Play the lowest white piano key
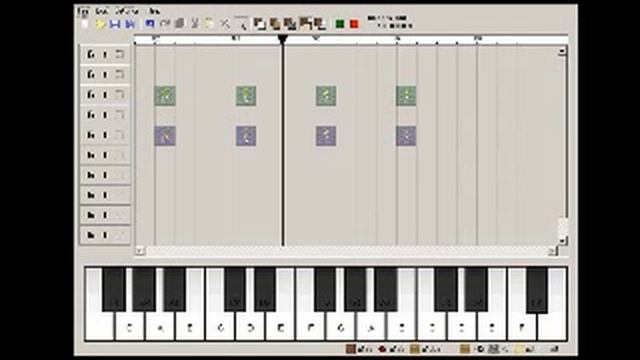The height and width of the screenshot is (360, 640). [99, 326]
